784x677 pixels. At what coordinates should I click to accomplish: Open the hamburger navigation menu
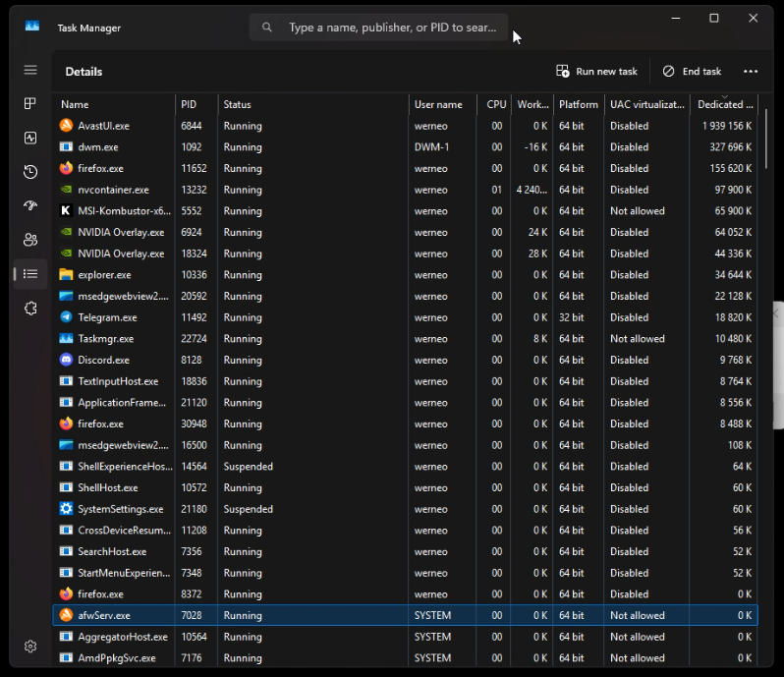coord(30,70)
